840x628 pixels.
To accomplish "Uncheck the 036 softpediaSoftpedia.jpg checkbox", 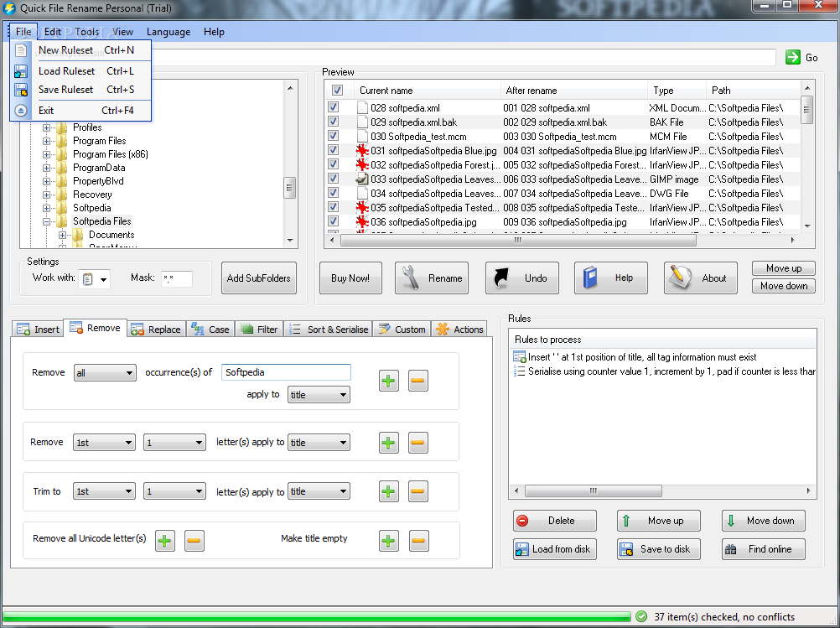I will tap(333, 221).
